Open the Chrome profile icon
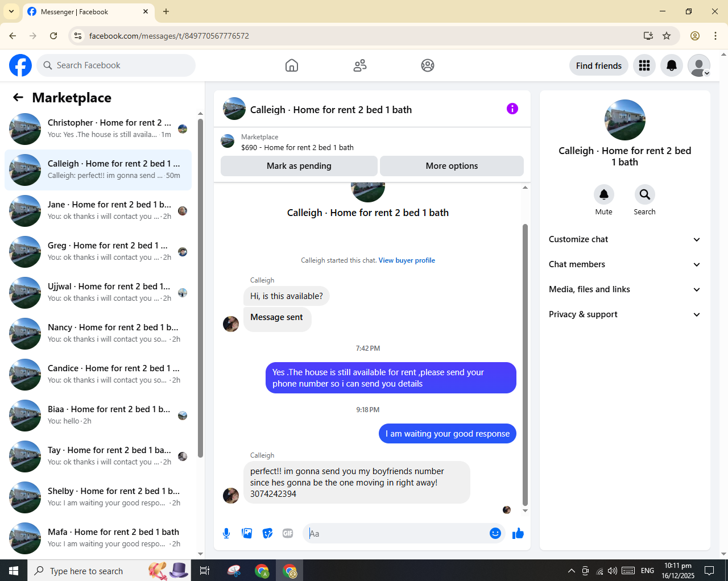728x581 pixels. [x=695, y=36]
